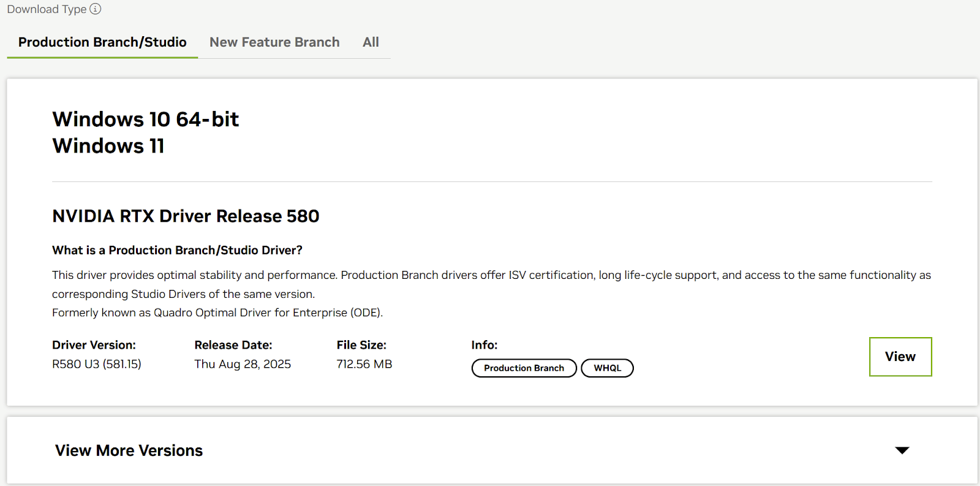Click "What is a Production Branch/Studio Driver?" heading

pyautogui.click(x=177, y=250)
